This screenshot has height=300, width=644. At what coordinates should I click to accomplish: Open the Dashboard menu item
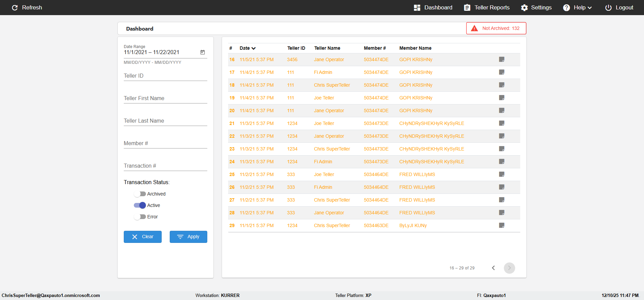tap(433, 7)
